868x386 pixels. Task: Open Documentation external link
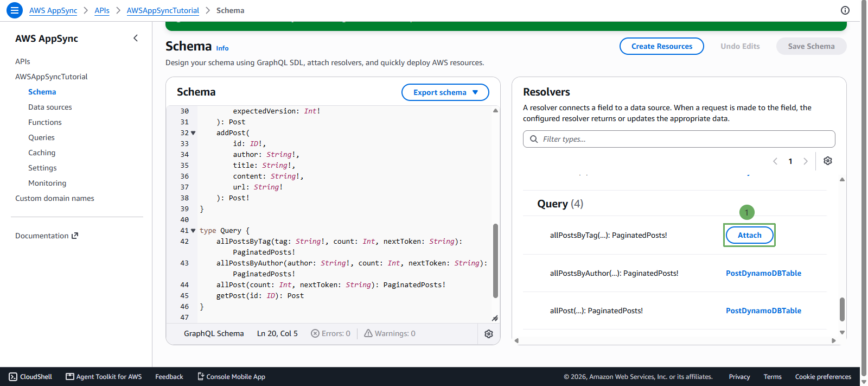pos(47,236)
